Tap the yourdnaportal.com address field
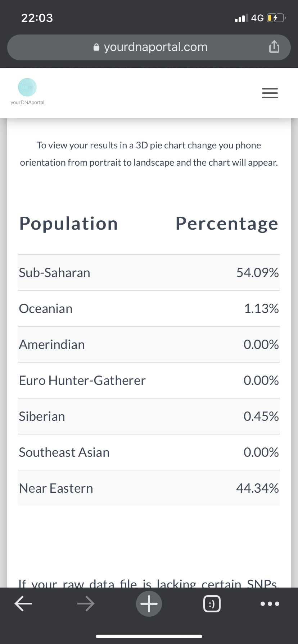The width and height of the screenshot is (298, 644). click(149, 47)
